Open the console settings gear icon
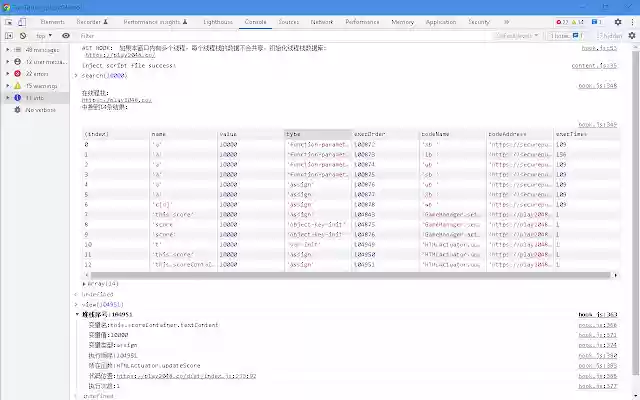This screenshot has width=640, height=400. coord(632,36)
